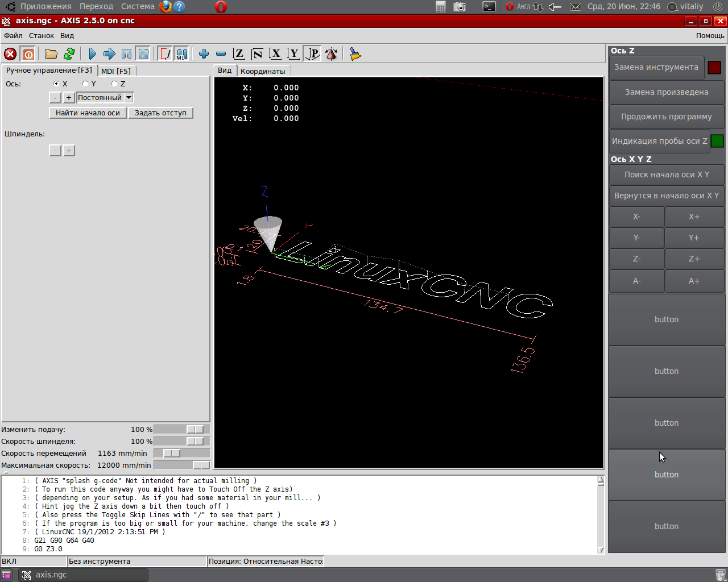Select the Z axis radio button

click(114, 84)
